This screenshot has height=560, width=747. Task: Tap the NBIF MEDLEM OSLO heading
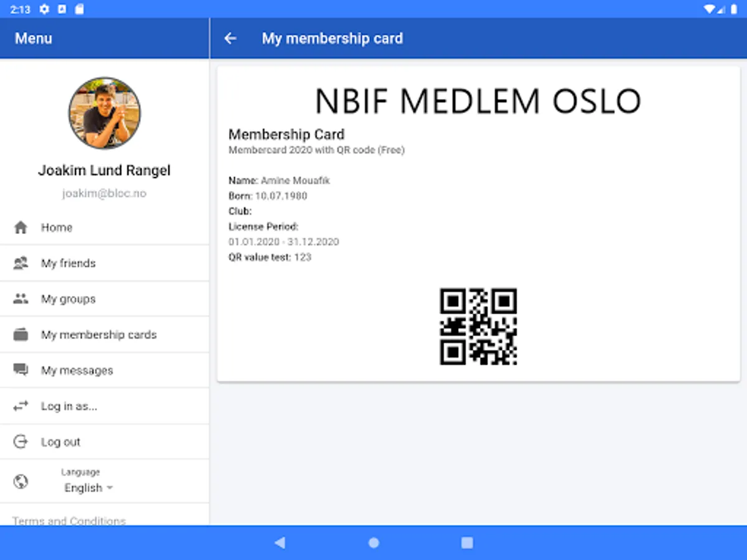point(478,101)
